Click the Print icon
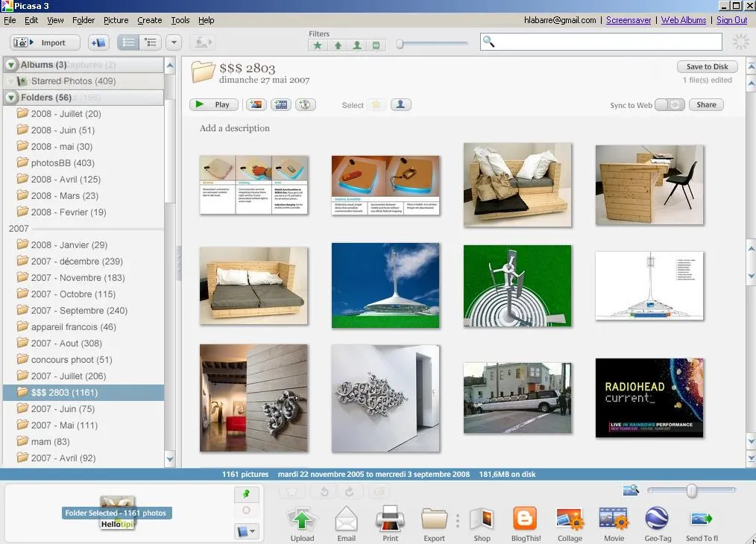 [390, 519]
